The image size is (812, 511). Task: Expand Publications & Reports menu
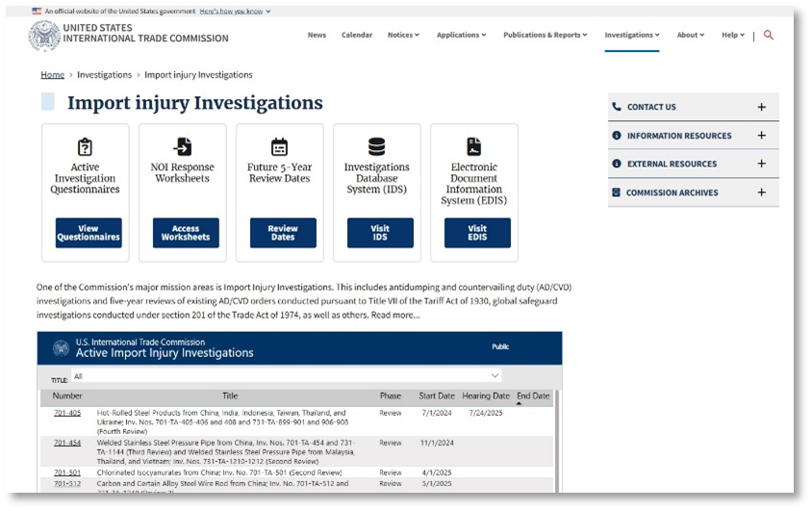tap(545, 35)
